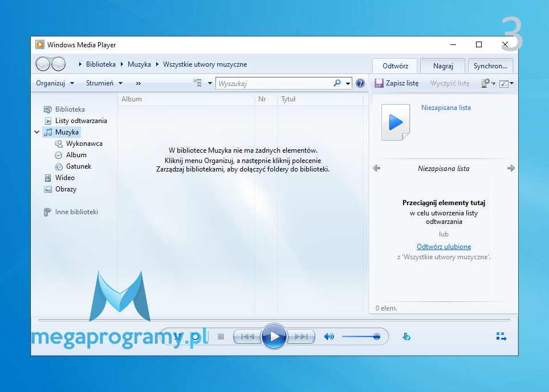Open the view options dropdown arrow

[210, 83]
